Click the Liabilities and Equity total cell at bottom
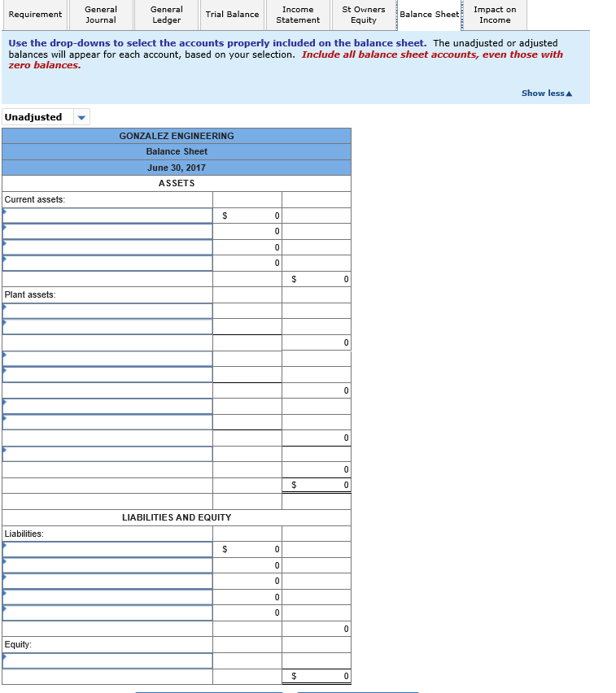This screenshot has width=616, height=693. click(x=317, y=676)
